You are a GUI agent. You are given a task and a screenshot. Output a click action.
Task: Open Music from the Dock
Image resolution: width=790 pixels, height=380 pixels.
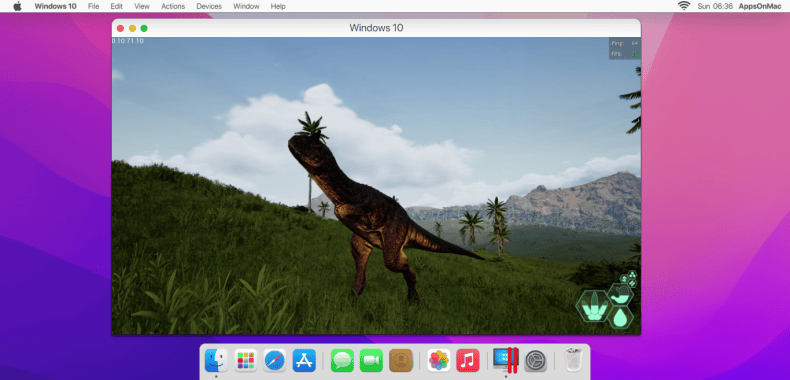(468, 360)
